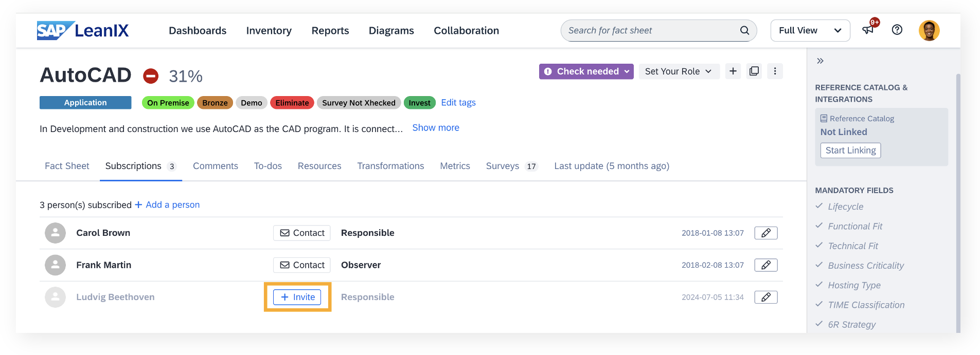Screen dimensions: 980x355
Task: Click the Frank Martin name
Action: [104, 265]
